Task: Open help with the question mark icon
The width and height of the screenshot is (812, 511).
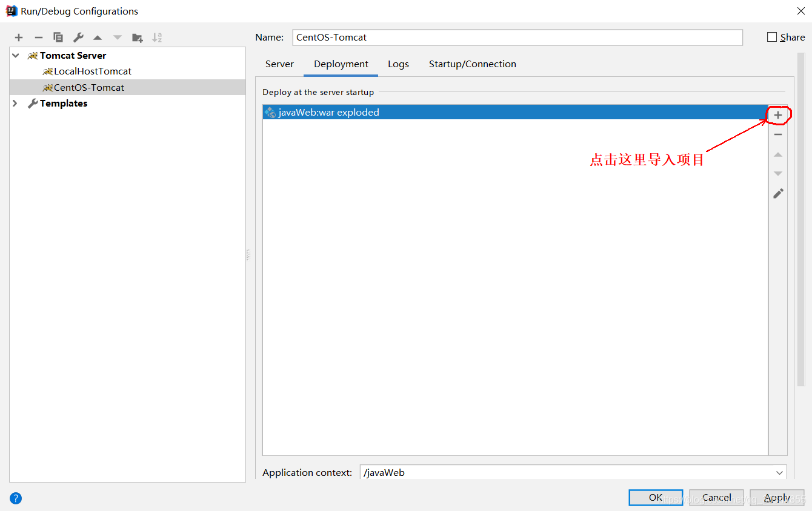Action: click(16, 498)
